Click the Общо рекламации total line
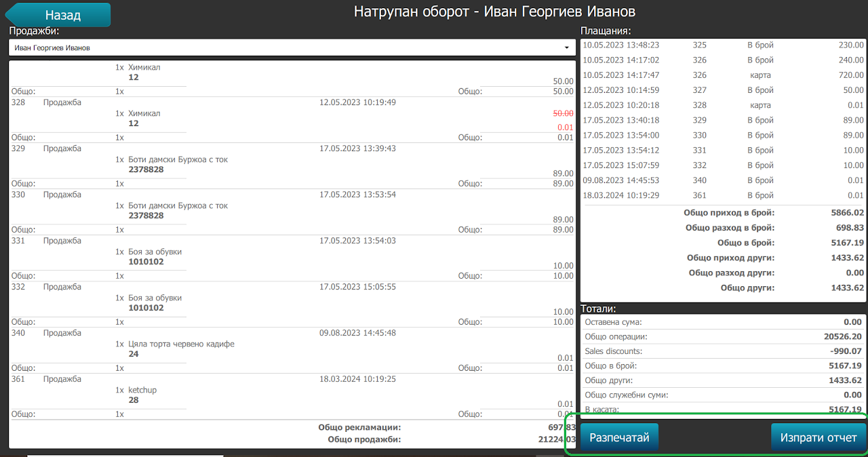Screen dimensions: 868x457 point(447,428)
